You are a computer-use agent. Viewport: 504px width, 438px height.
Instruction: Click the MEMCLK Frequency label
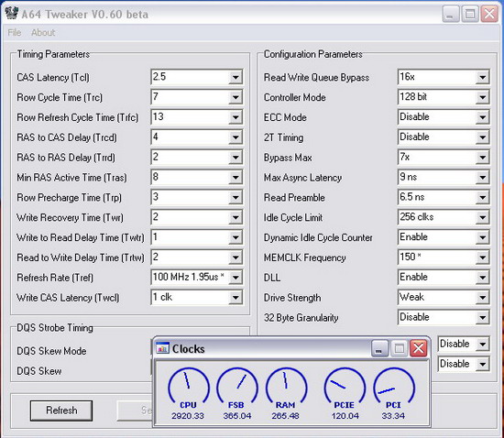(x=305, y=257)
